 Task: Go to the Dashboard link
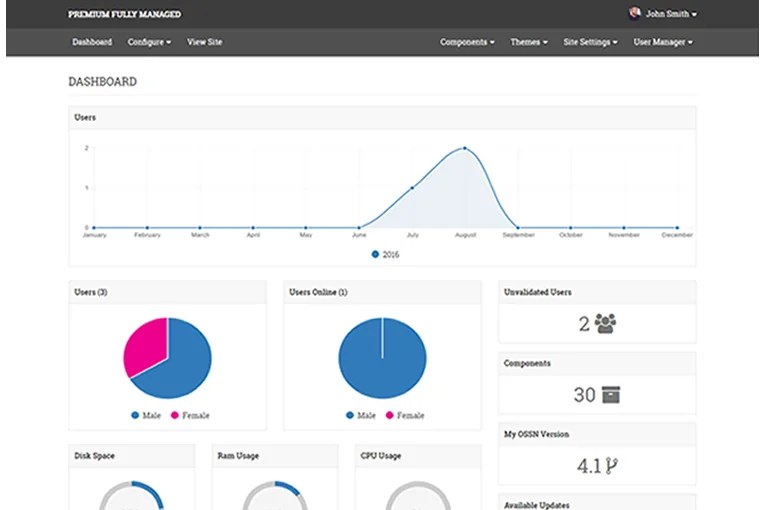tap(92, 42)
